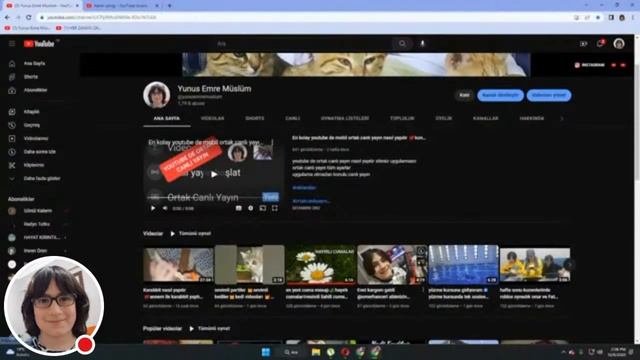Open the notifications bell
Viewport: 640px width, 360px height.
pyautogui.click(x=600, y=43)
